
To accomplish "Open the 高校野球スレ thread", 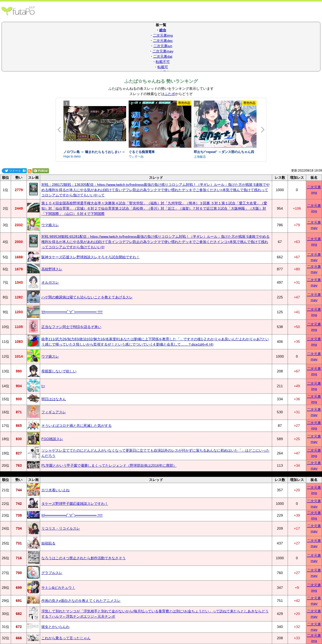I will click(52, 269).
